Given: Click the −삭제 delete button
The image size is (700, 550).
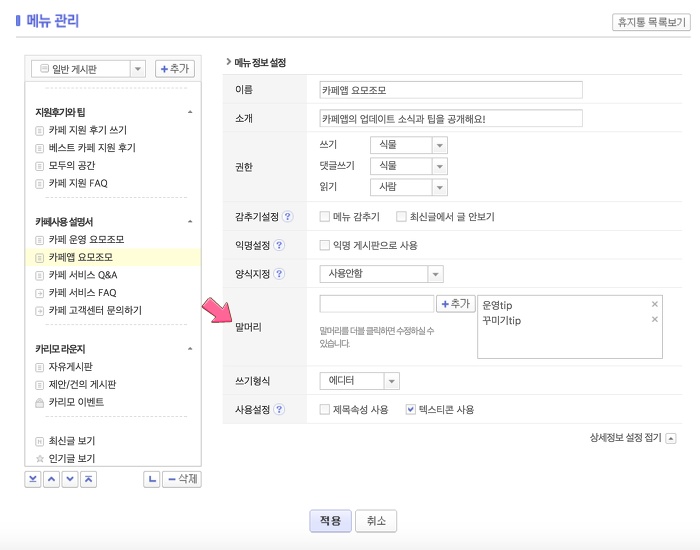Looking at the screenshot, I should pyautogui.click(x=182, y=479).
